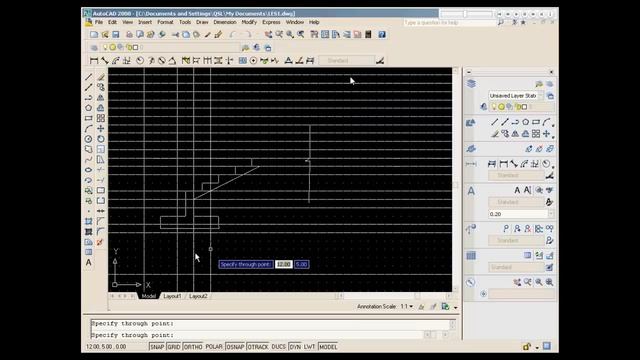Select the Copy tool in Modify toolbar

coord(101,87)
